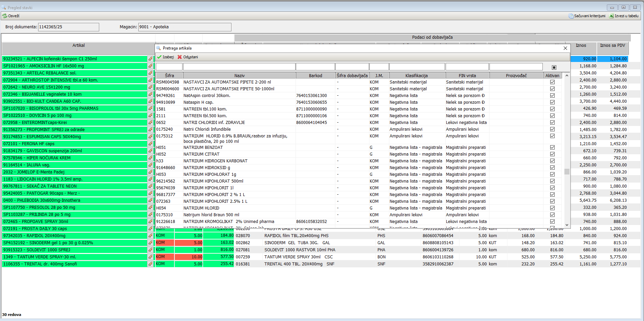The image size is (644, 321).
Task: Toggle Aktivan checkbox for NatAspin control 30kom
Action: click(x=552, y=96)
